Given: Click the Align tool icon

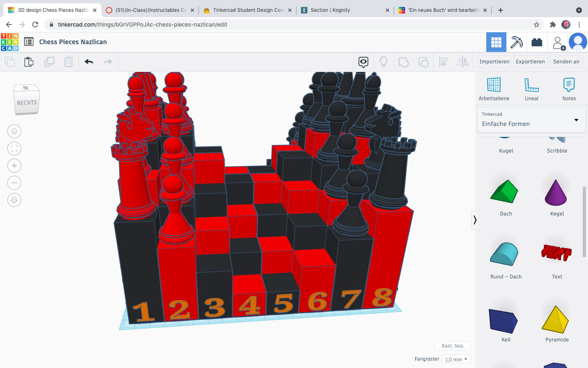Looking at the screenshot, I should click(x=443, y=62).
